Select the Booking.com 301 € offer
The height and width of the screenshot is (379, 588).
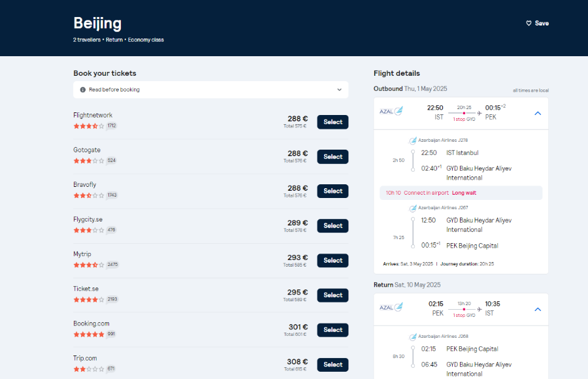click(x=333, y=330)
